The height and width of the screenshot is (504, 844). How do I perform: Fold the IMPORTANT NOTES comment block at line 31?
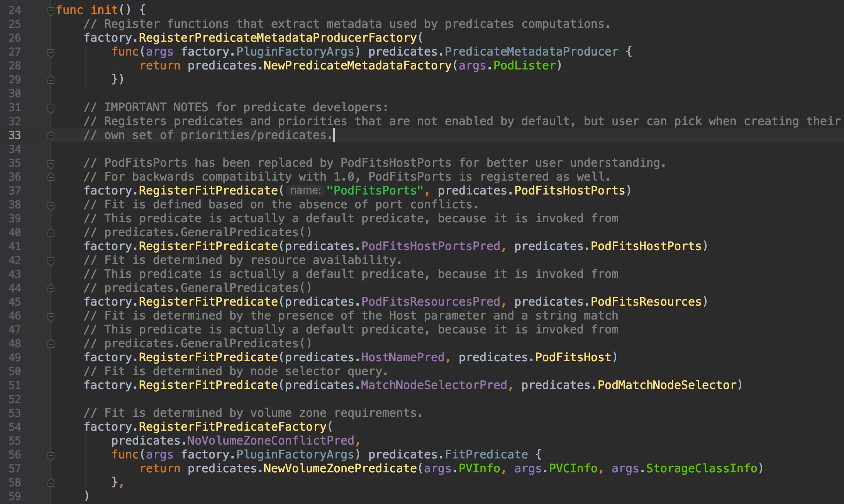click(51, 108)
